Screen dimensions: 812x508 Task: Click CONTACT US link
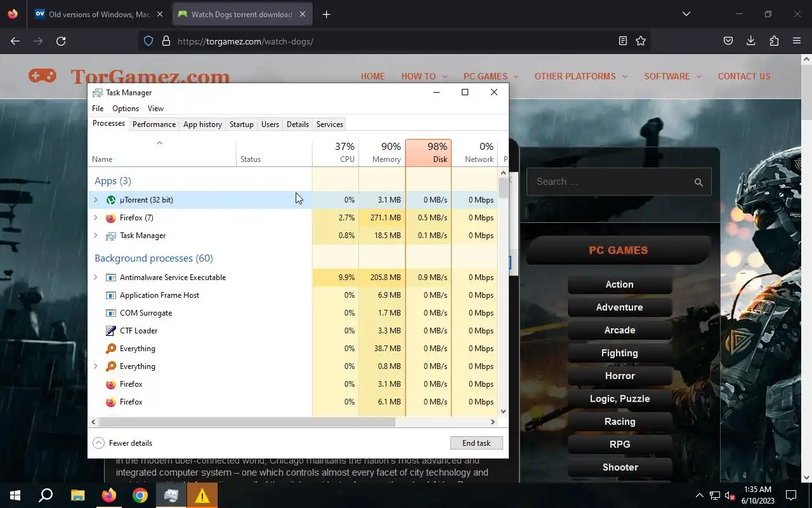click(x=744, y=76)
